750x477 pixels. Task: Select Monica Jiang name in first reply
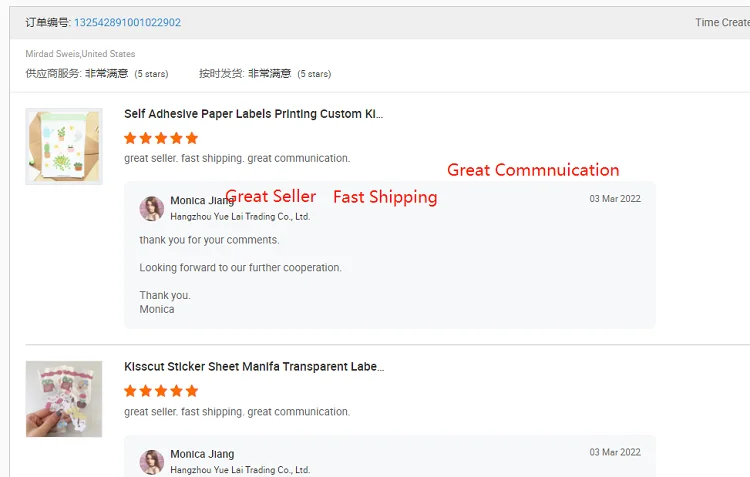[x=202, y=201]
